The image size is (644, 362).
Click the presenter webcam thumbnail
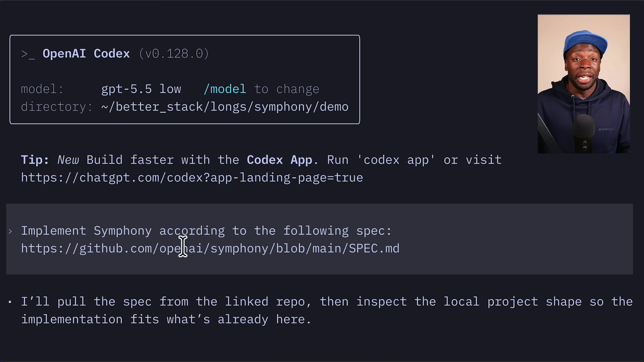pos(584,84)
